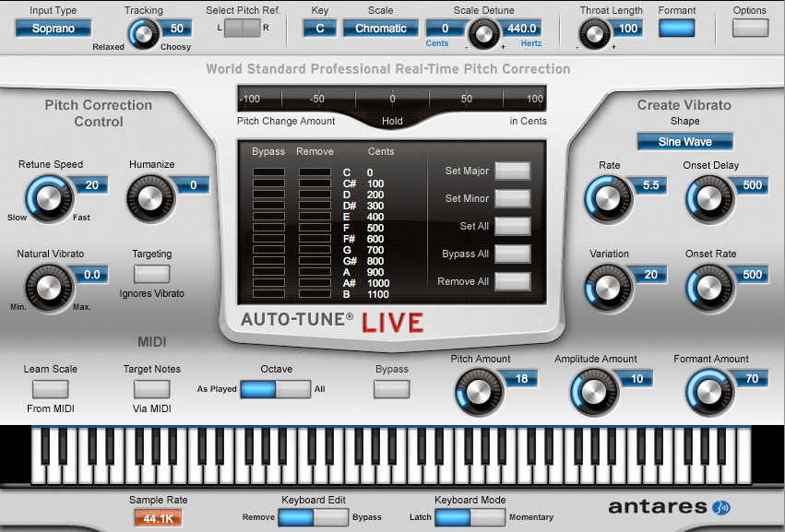Toggle Bypass box for note B
The image size is (785, 532).
[x=268, y=294]
